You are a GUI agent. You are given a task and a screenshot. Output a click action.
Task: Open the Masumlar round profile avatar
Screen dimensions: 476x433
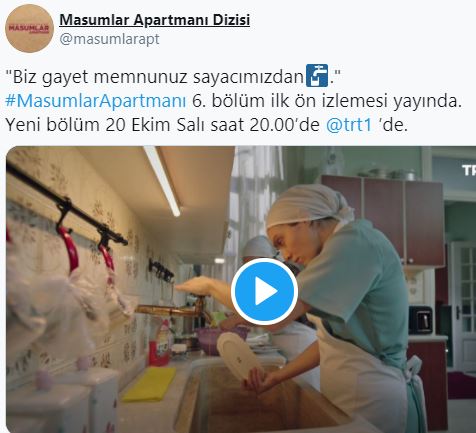coord(30,28)
